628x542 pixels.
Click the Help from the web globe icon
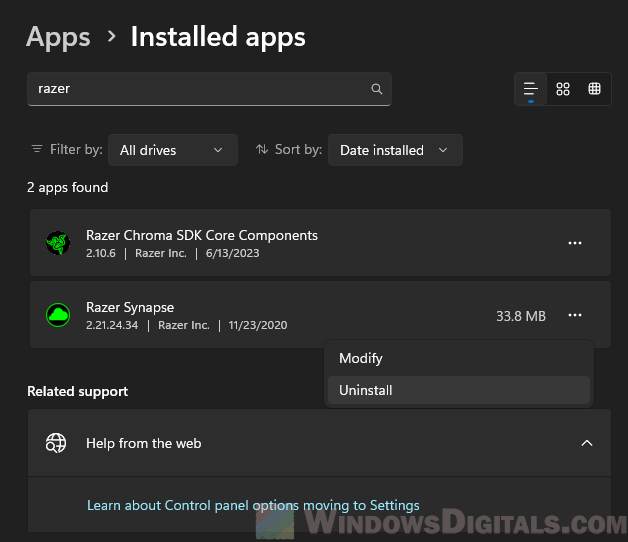click(56, 443)
